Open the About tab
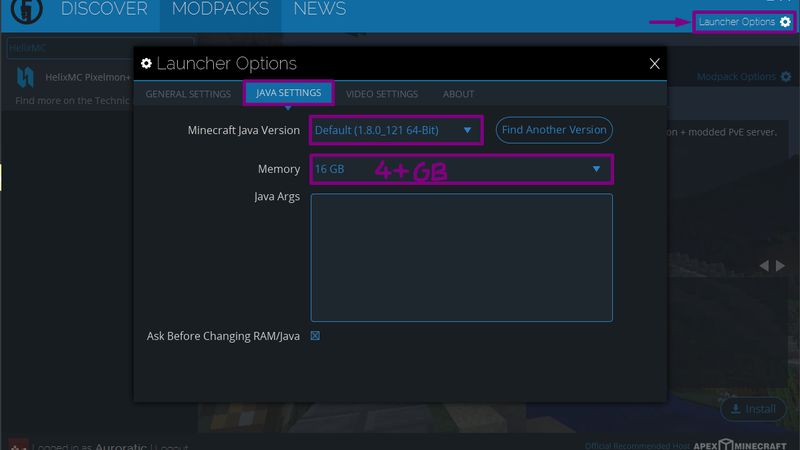This screenshot has height=450, width=800. (x=458, y=94)
